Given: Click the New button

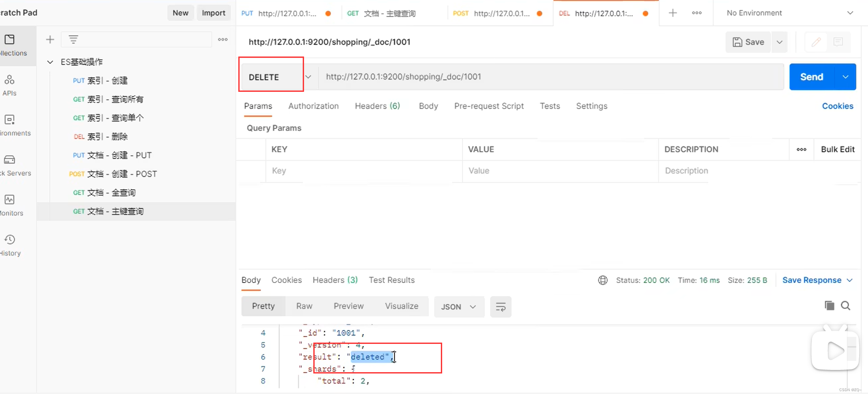Looking at the screenshot, I should coord(180,13).
